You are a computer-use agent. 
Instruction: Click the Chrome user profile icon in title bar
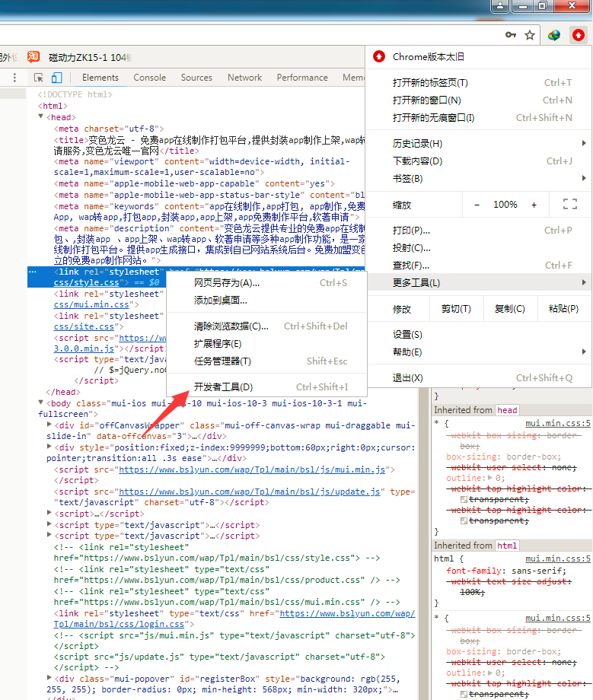pos(500,6)
